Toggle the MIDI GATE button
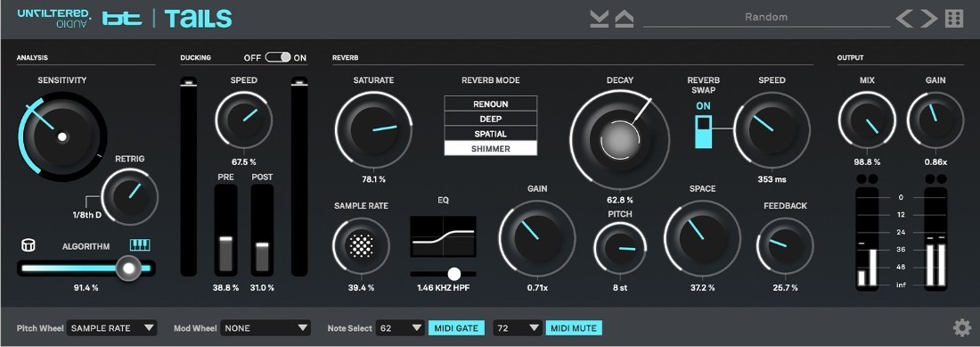 tap(456, 327)
